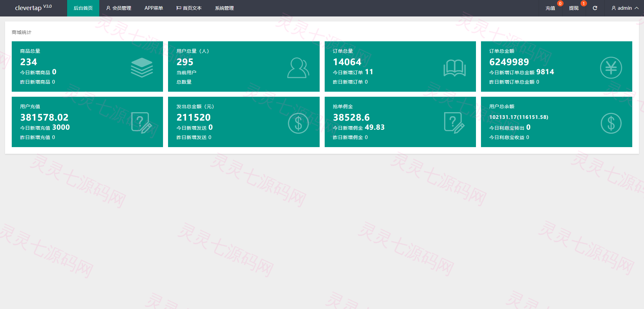Expand the admin user dropdown
This screenshot has height=309, width=644.
point(625,8)
